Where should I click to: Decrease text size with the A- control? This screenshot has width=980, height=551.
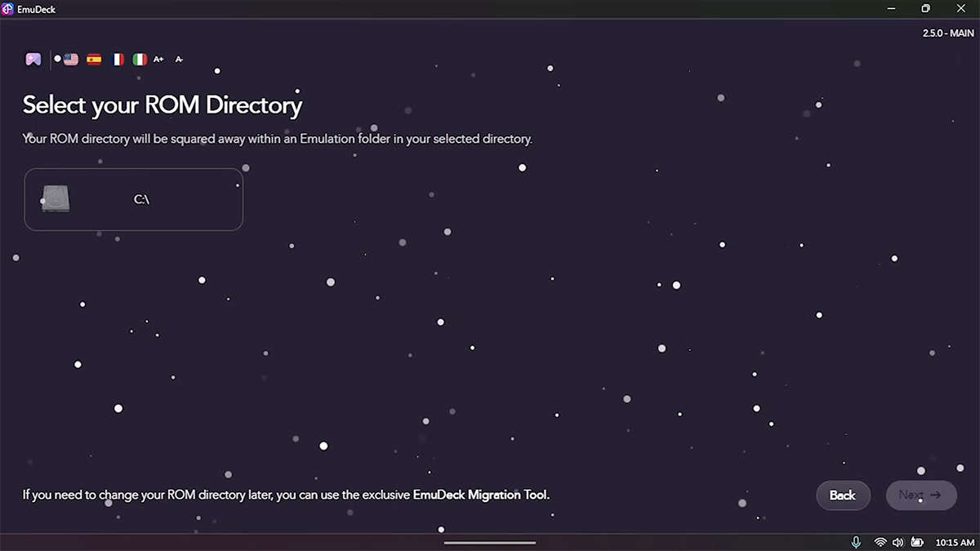click(x=179, y=59)
